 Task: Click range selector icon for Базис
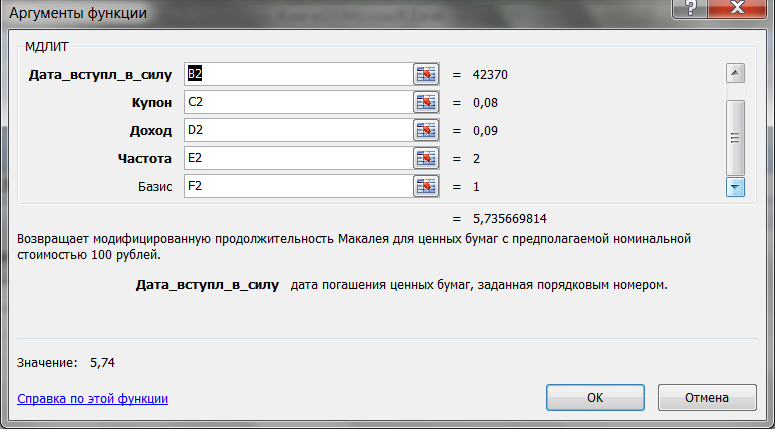(426, 186)
